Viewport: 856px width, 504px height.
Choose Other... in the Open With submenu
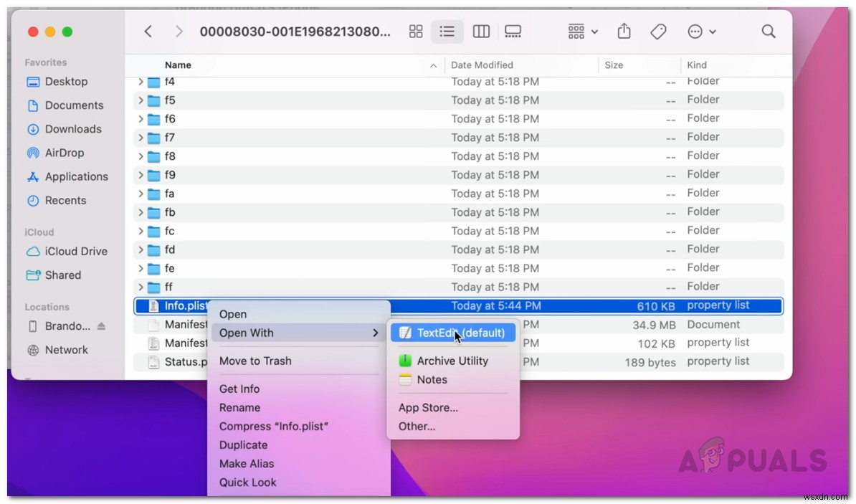pyautogui.click(x=417, y=426)
